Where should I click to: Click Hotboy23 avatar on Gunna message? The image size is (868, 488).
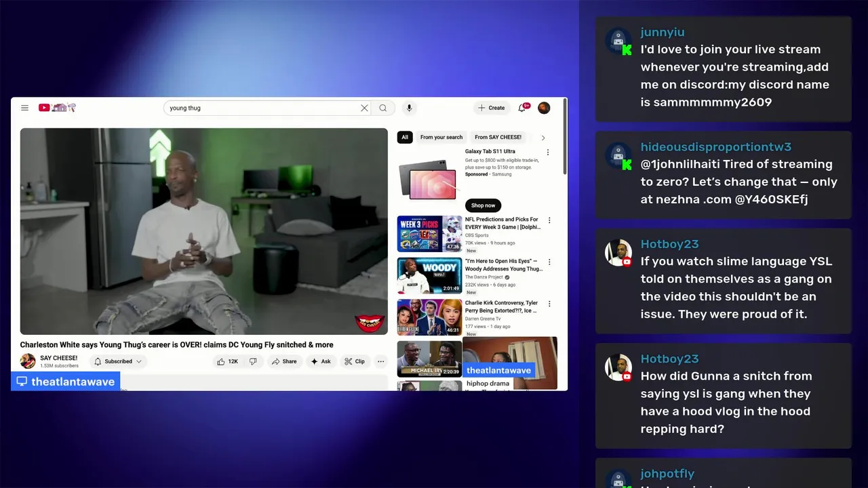(x=618, y=367)
